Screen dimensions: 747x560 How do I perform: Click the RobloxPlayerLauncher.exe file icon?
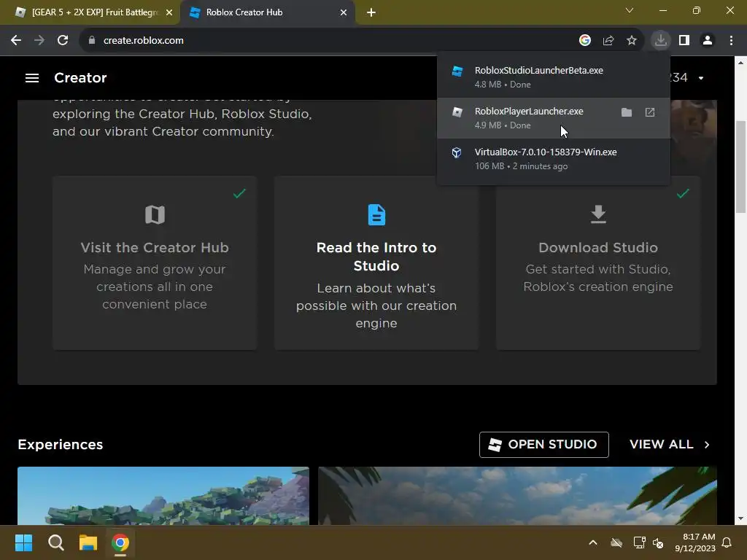(x=457, y=112)
